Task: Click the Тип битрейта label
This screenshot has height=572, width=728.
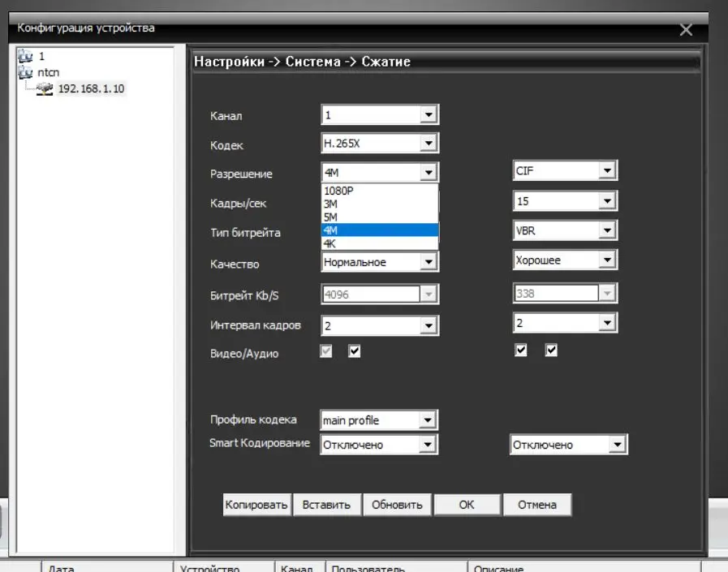Action: 245,233
